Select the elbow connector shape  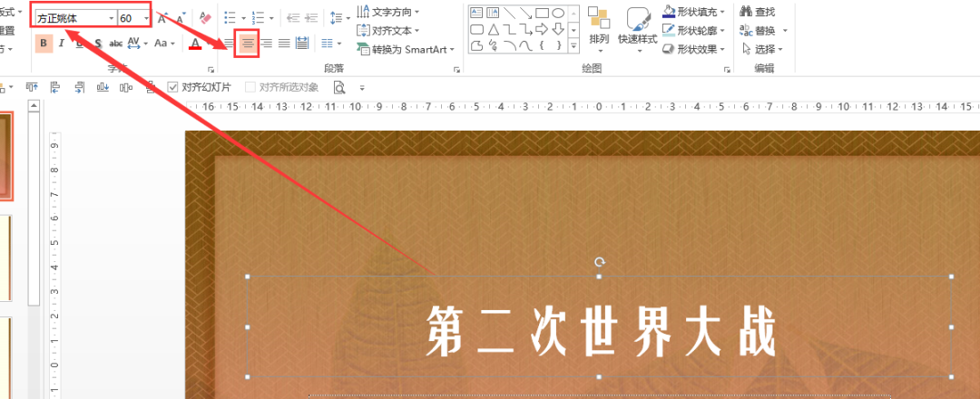509,29
